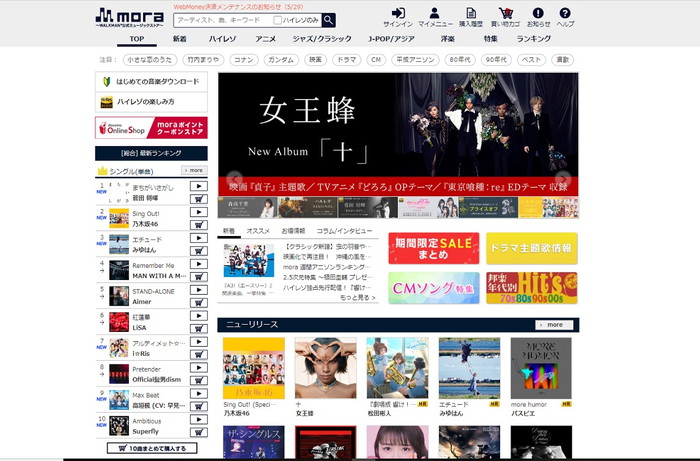Viewport: 700px width, 461px height.
Task: Play preview of 紅蓮華
Action: (x=199, y=316)
